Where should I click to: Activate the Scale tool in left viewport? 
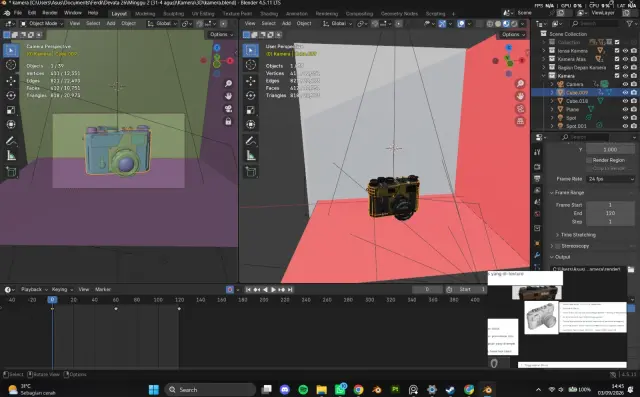[x=11, y=110]
